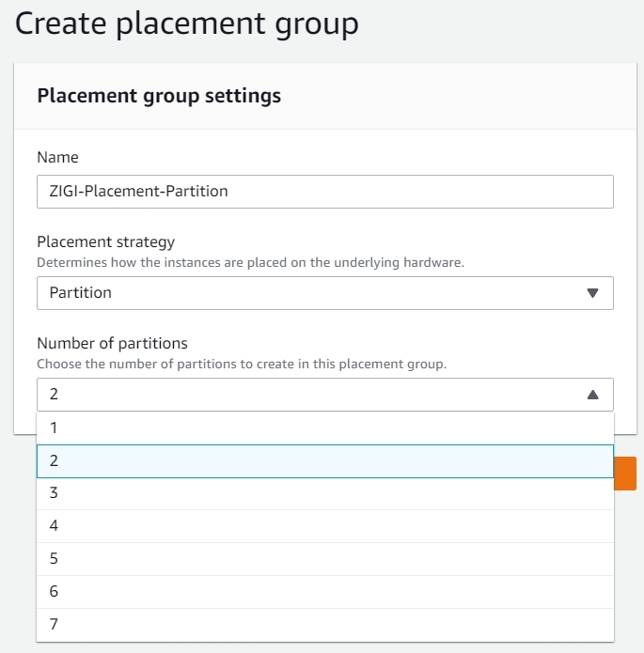Click the "Number of partitions" label

(x=112, y=343)
